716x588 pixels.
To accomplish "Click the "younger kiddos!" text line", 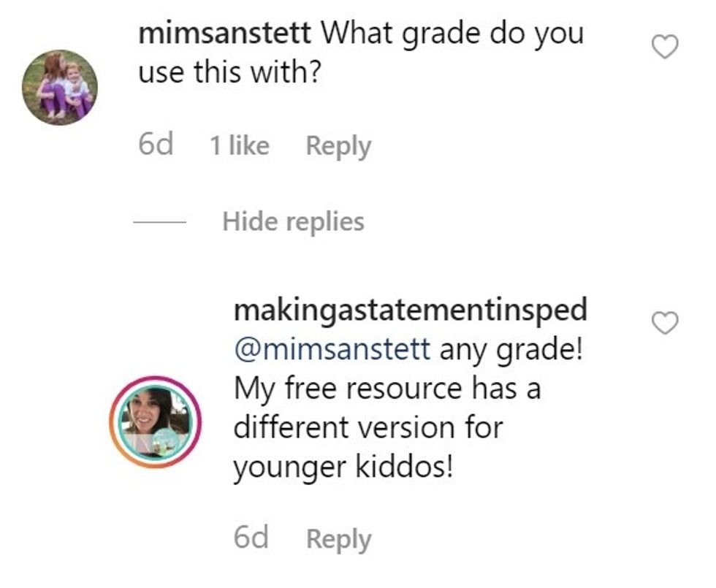I will (x=343, y=467).
